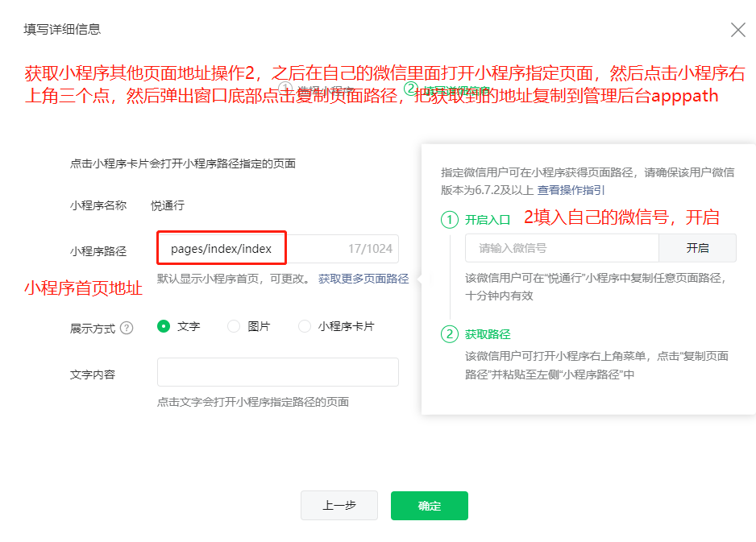
Task: Click the 获取路径 step heading
Action: click(x=488, y=334)
